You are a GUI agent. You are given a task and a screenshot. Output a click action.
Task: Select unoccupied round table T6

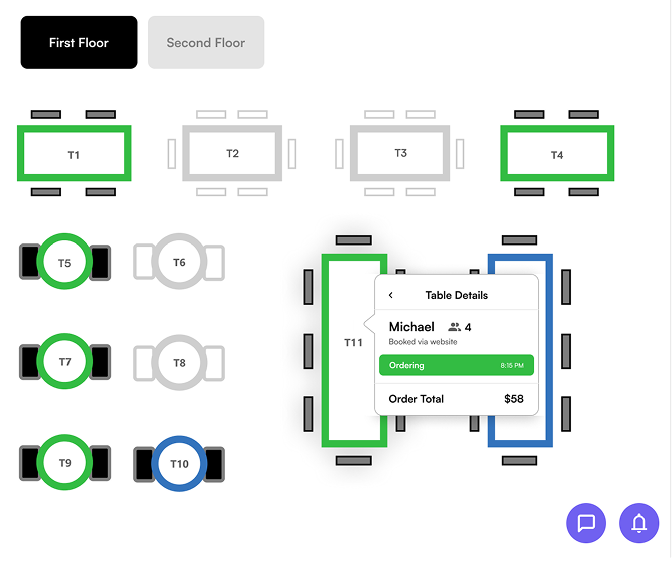(x=180, y=262)
